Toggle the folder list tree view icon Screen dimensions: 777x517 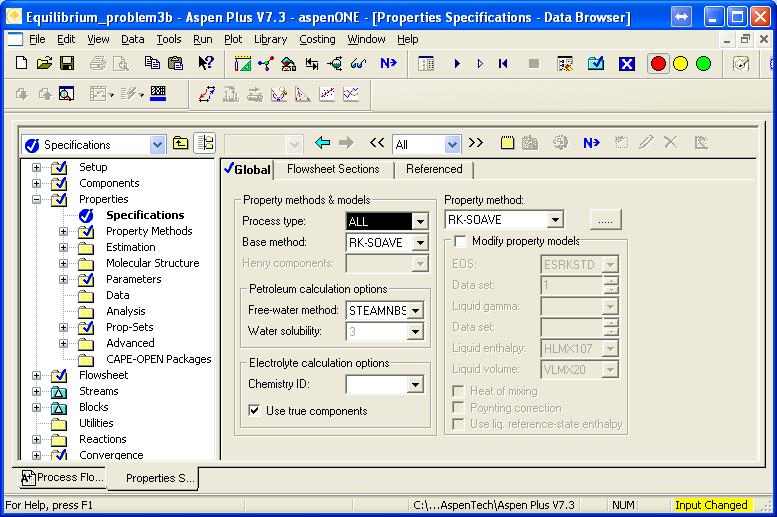pos(205,143)
